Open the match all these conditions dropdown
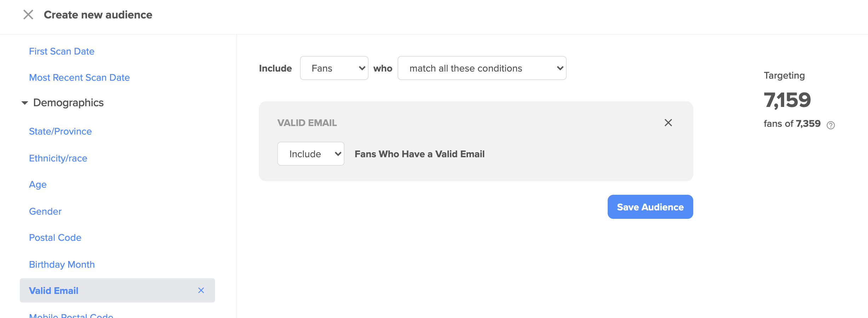 [x=482, y=68]
